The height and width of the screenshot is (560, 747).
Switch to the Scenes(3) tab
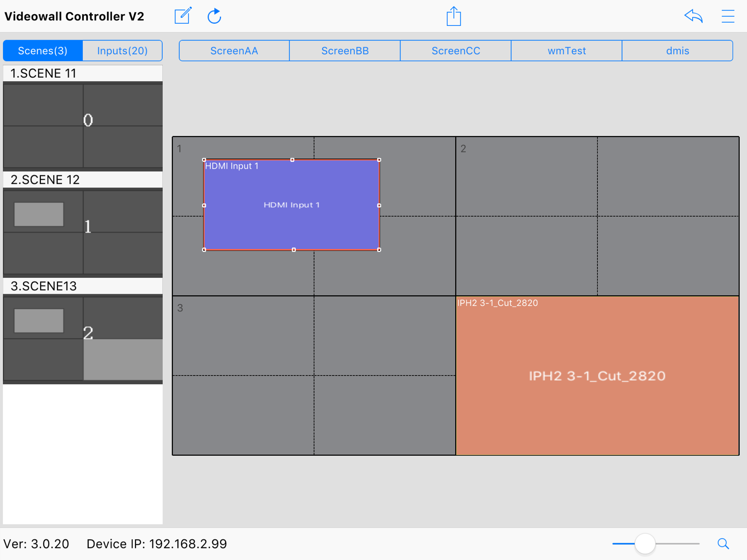(43, 51)
